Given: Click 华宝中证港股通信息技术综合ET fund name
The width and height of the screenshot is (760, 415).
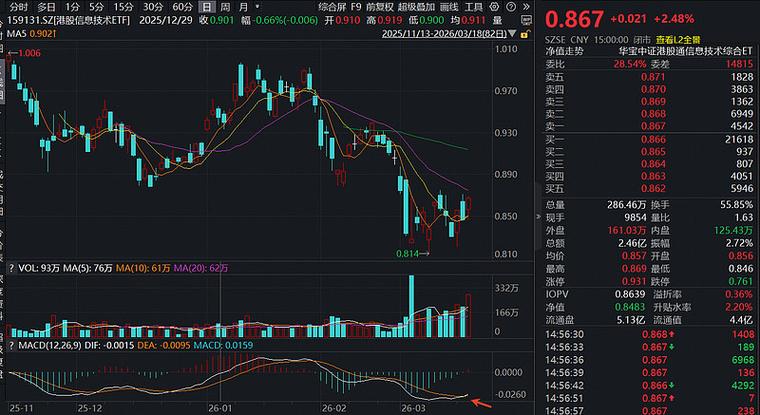Looking at the screenshot, I should pos(685,51).
